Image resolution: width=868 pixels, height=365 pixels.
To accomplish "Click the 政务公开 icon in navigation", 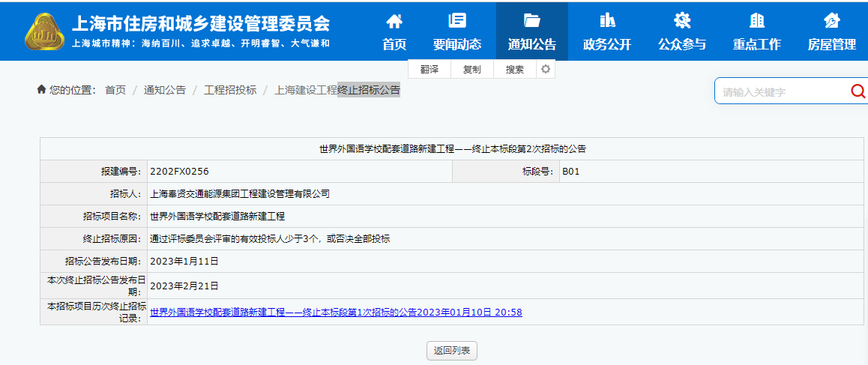I will (607, 21).
